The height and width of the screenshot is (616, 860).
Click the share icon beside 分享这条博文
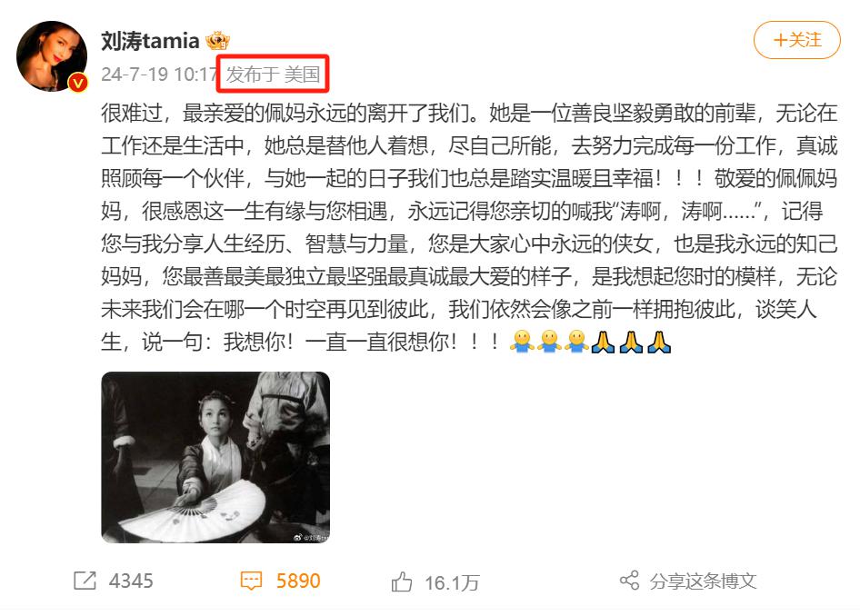pyautogui.click(x=629, y=581)
